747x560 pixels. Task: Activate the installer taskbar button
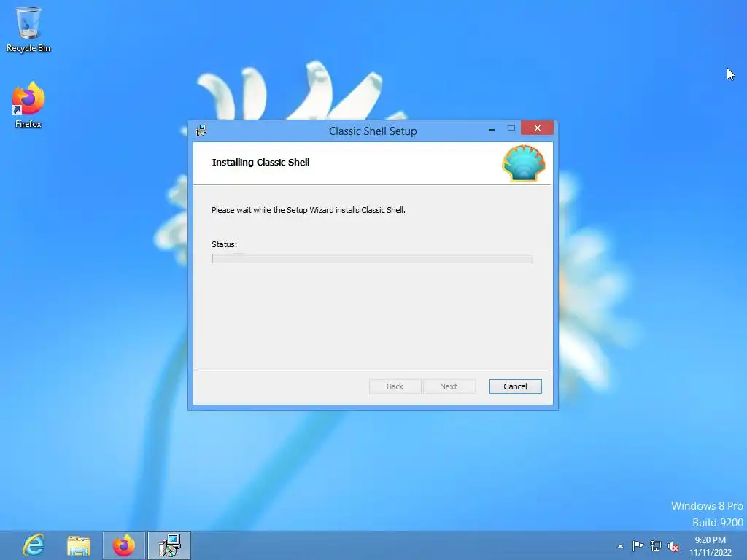coord(169,545)
